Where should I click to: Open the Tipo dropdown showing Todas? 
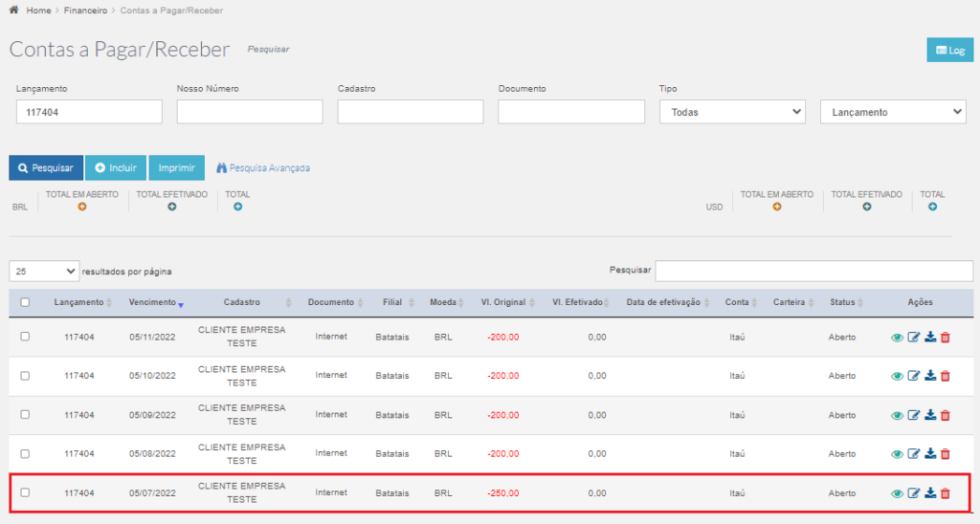(732, 112)
